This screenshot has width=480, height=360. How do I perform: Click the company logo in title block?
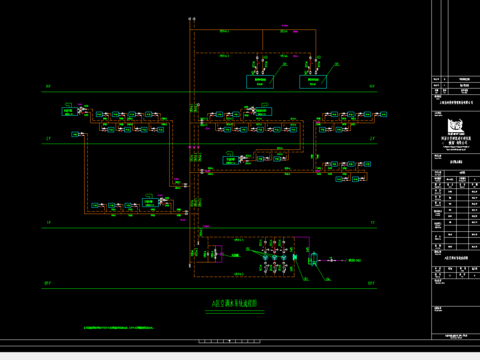[x=455, y=126]
